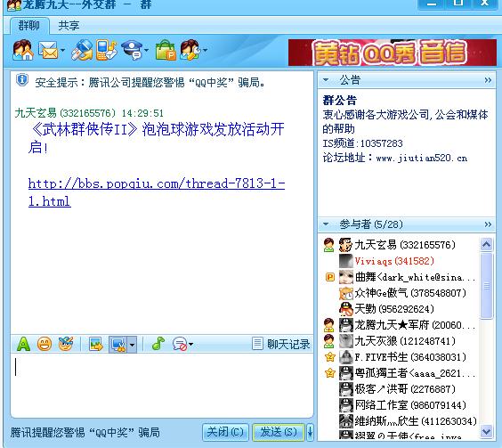The height and width of the screenshot is (448, 502).
Task: Select member 龙腾九天★军府
Action: coord(400,325)
